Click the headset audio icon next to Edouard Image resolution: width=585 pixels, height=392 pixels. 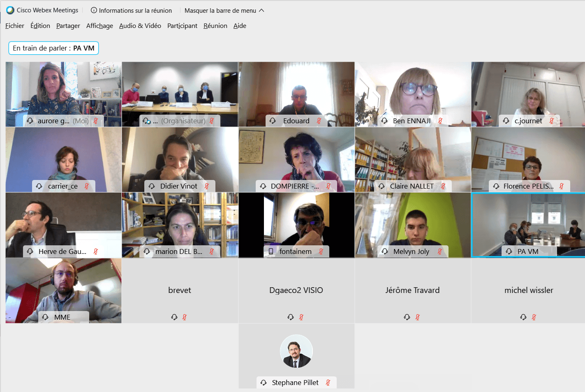tap(273, 121)
